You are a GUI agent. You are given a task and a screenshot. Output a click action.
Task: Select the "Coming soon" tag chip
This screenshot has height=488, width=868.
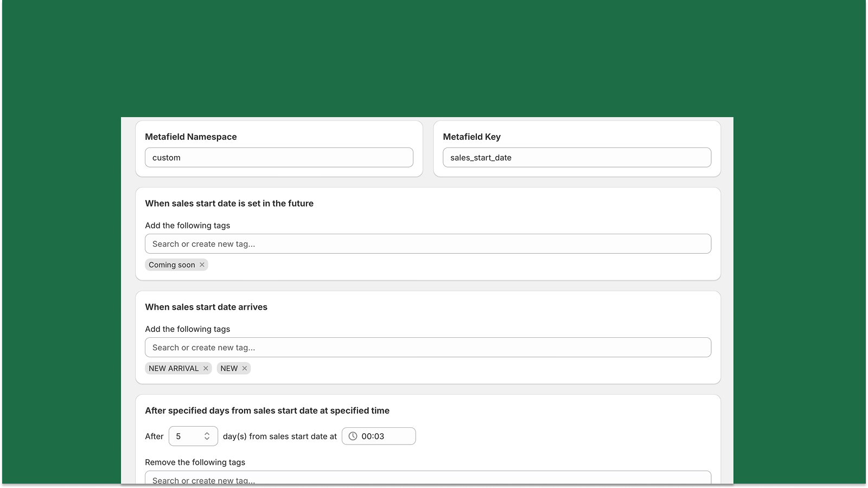(x=173, y=265)
